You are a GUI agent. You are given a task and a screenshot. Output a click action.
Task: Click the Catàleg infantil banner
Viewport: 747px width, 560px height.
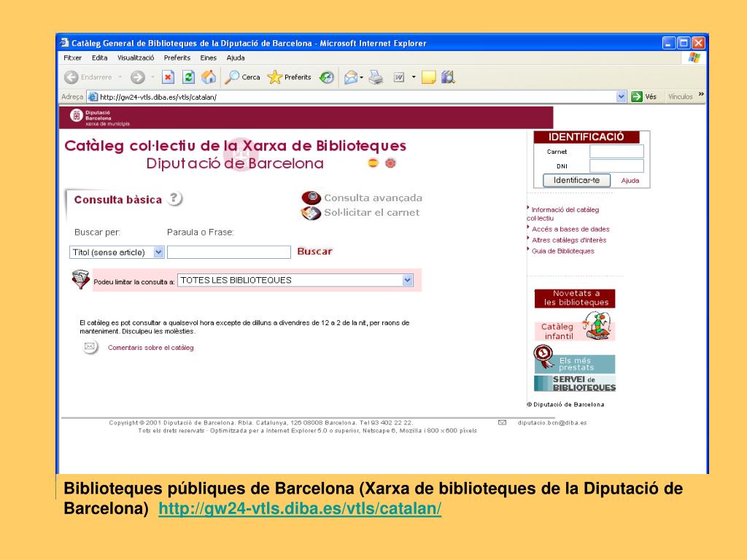[x=575, y=327]
